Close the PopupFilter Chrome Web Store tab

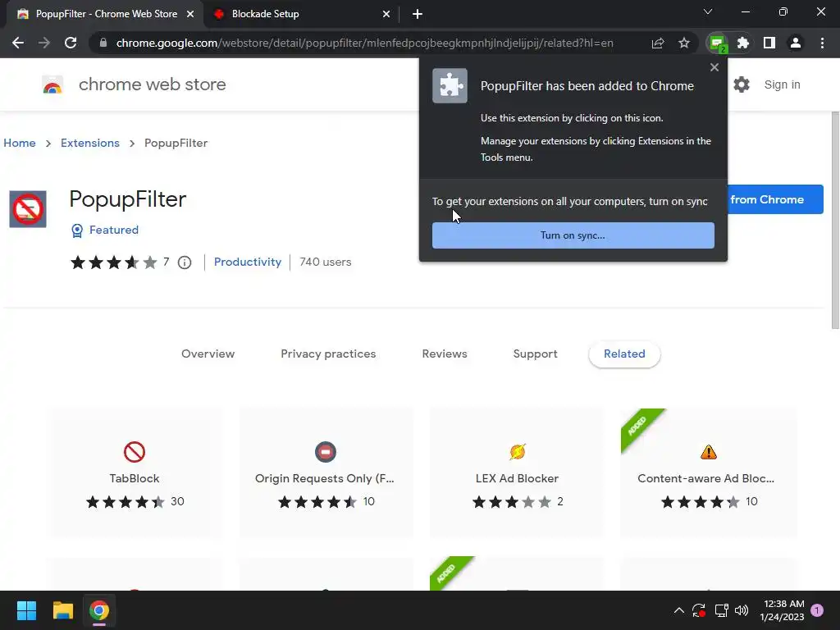(190, 15)
